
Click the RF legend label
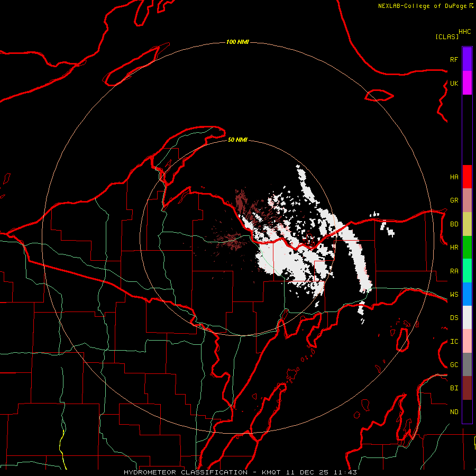tap(454, 59)
